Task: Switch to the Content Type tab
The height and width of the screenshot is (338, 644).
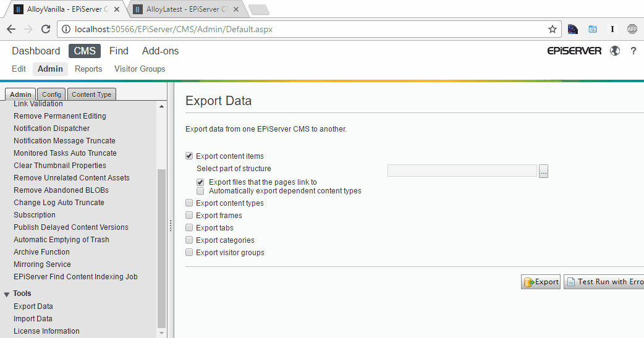Action: pos(91,95)
